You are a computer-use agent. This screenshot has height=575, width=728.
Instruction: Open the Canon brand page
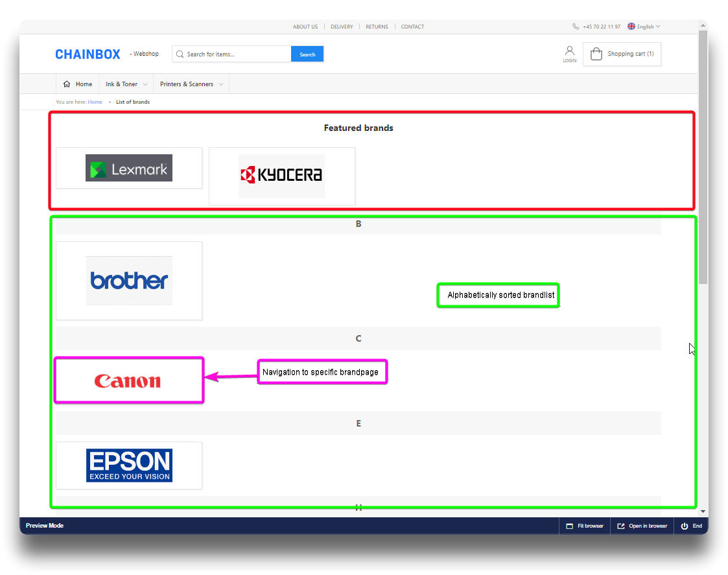pos(128,381)
